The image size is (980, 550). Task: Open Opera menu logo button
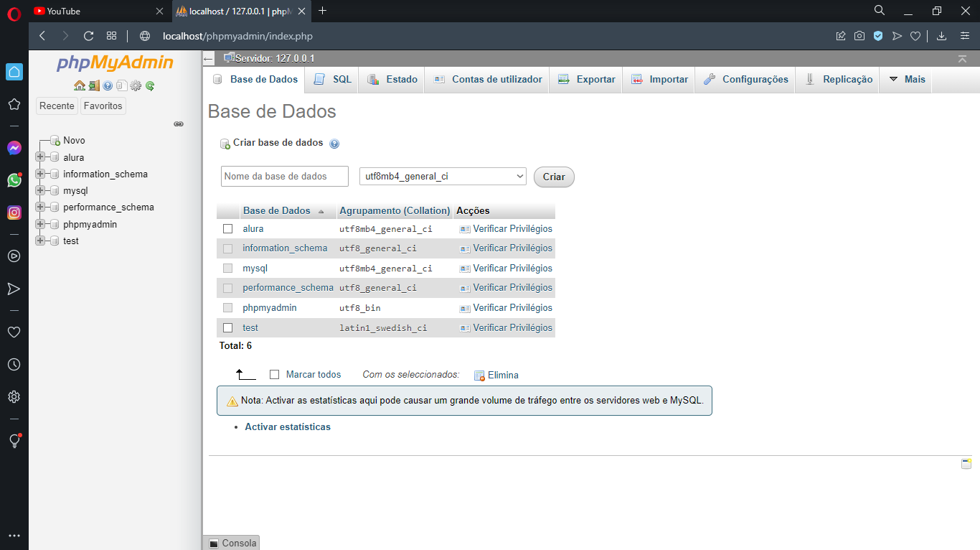click(14, 12)
